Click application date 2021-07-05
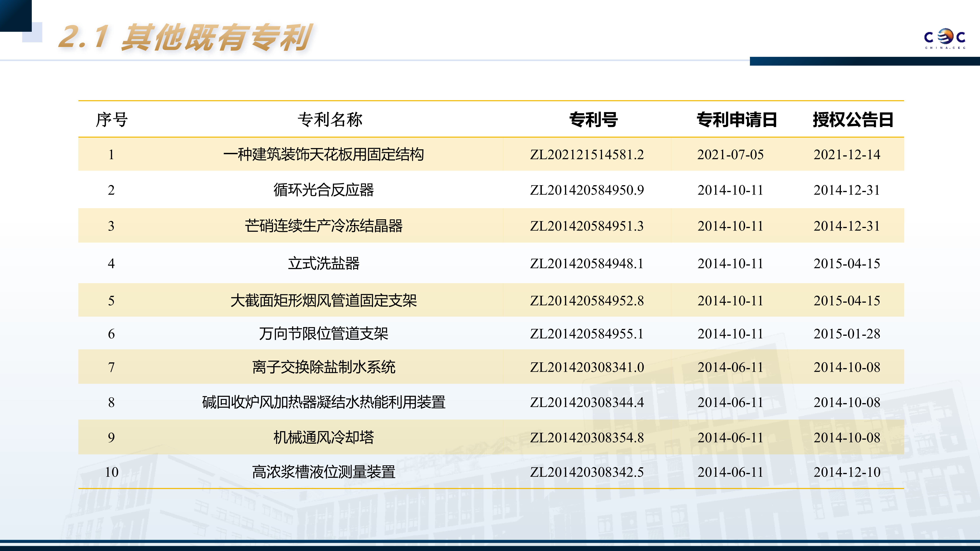This screenshot has width=980, height=551. pos(730,155)
